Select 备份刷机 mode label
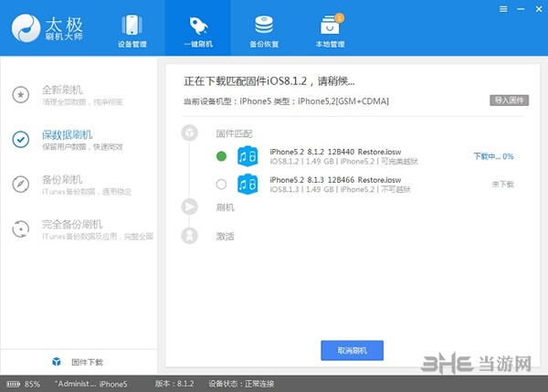The height and width of the screenshot is (392, 548). tap(62, 179)
